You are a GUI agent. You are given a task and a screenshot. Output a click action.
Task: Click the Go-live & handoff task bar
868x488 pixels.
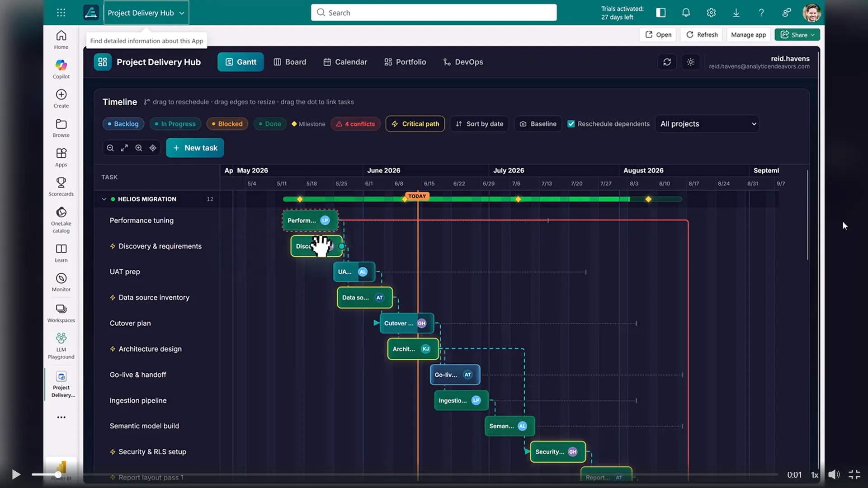pos(455,375)
